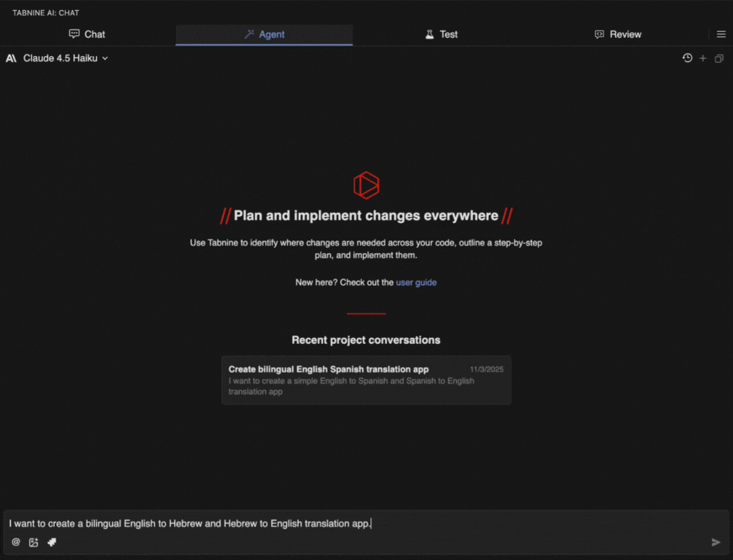This screenshot has width=733, height=560.
Task: Open the hamburger menu icon
Action: (721, 34)
